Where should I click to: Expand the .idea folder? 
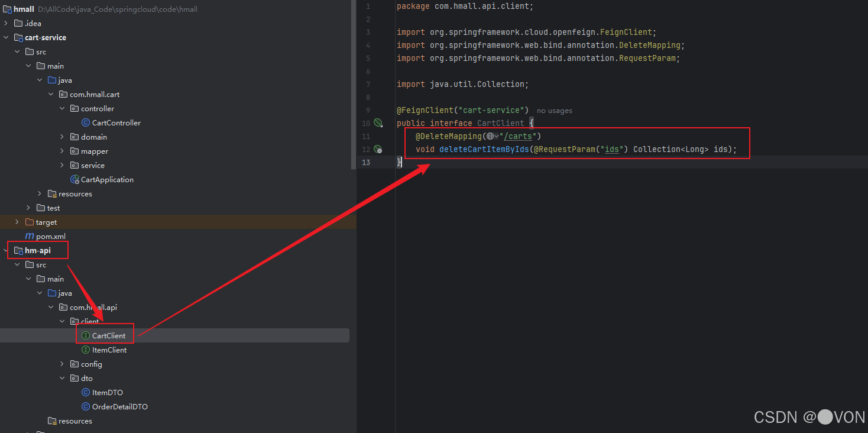pos(7,23)
